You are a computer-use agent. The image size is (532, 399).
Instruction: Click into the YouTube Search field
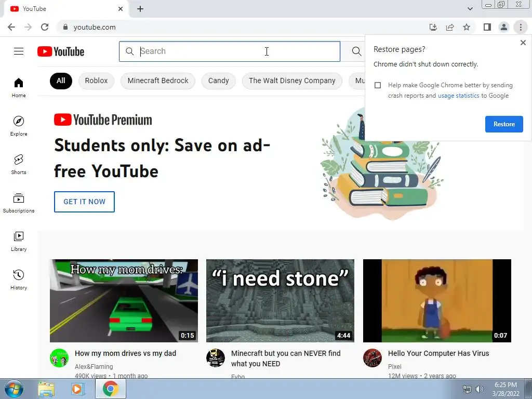tap(229, 51)
